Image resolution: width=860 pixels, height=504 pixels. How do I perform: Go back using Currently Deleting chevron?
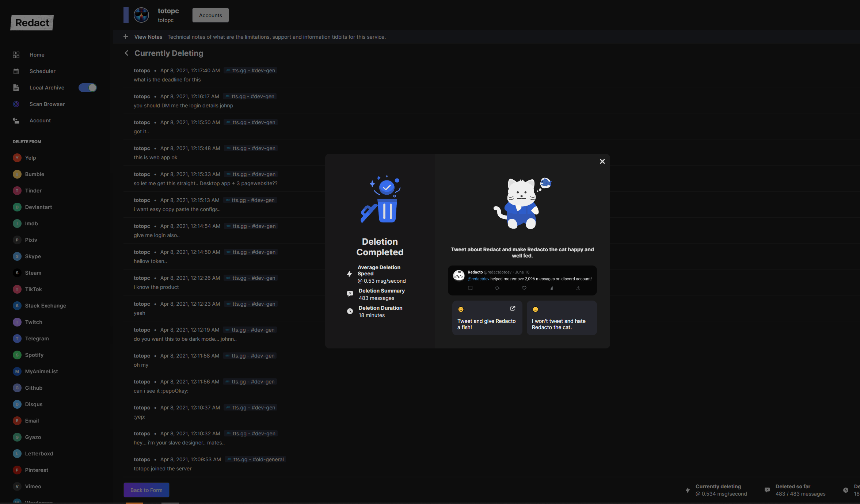tap(126, 53)
